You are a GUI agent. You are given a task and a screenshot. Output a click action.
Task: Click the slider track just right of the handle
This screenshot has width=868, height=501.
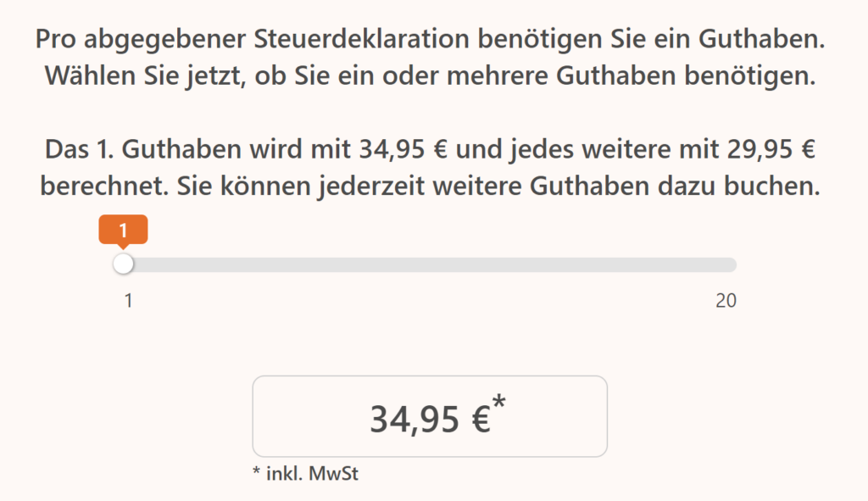point(153,264)
